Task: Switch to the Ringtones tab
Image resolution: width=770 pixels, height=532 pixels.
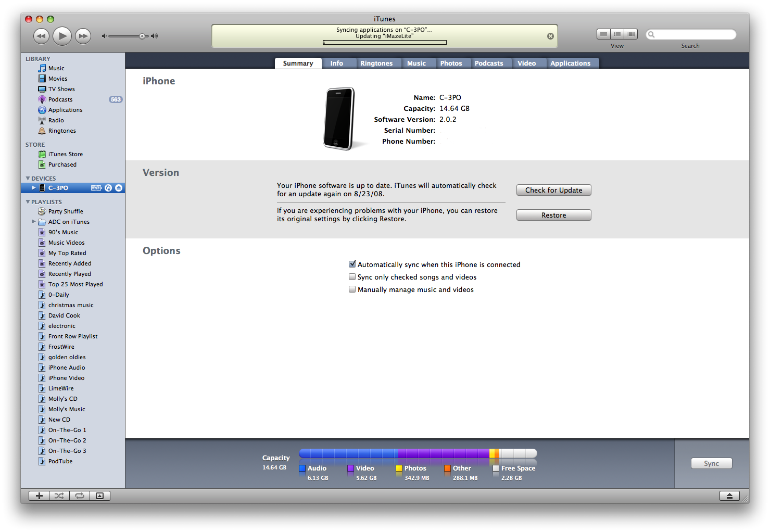Action: pos(376,64)
